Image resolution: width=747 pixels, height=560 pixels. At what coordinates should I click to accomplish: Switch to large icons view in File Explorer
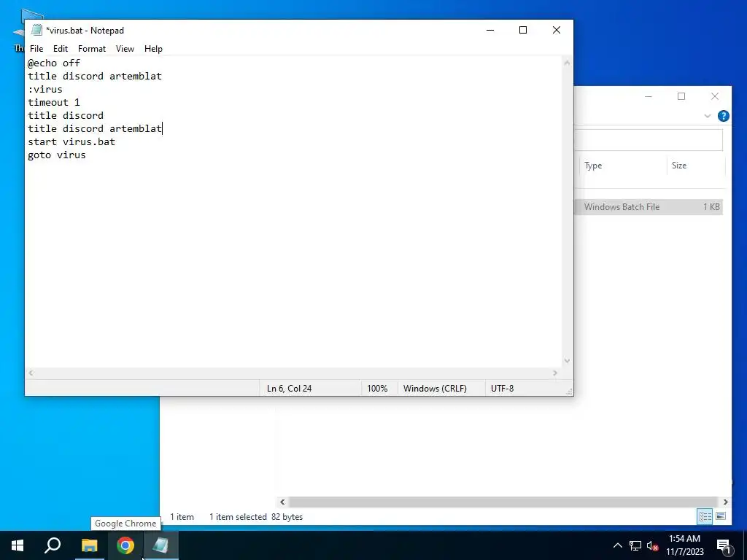click(721, 516)
